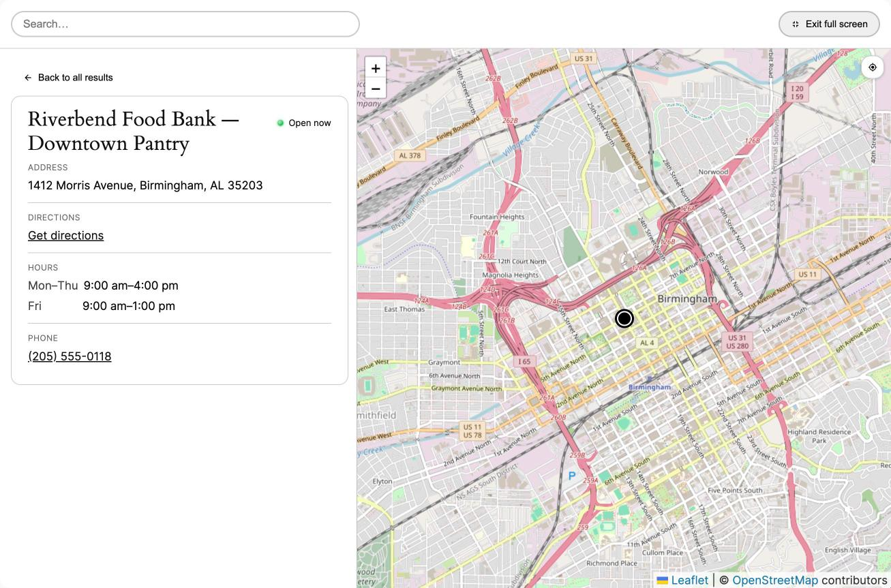Select the Riverbend Food Bank title
Screen dimensions: 891x588
[134, 131]
